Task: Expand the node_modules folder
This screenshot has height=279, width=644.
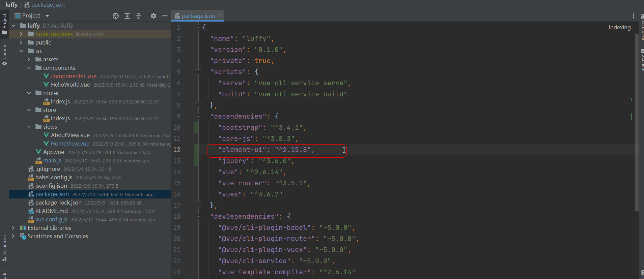Action: (x=21, y=34)
